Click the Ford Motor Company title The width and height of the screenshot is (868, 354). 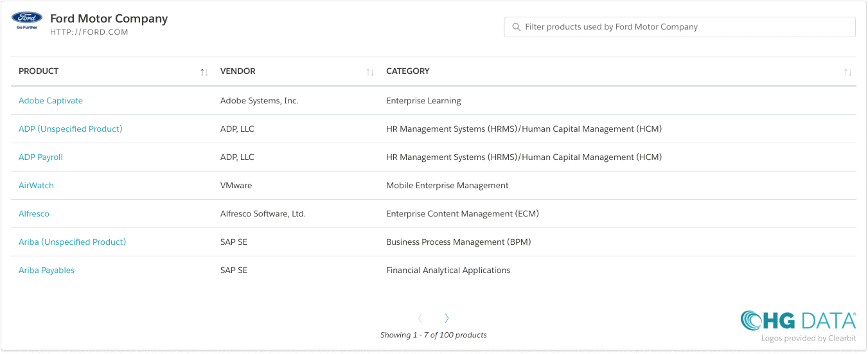(x=109, y=19)
